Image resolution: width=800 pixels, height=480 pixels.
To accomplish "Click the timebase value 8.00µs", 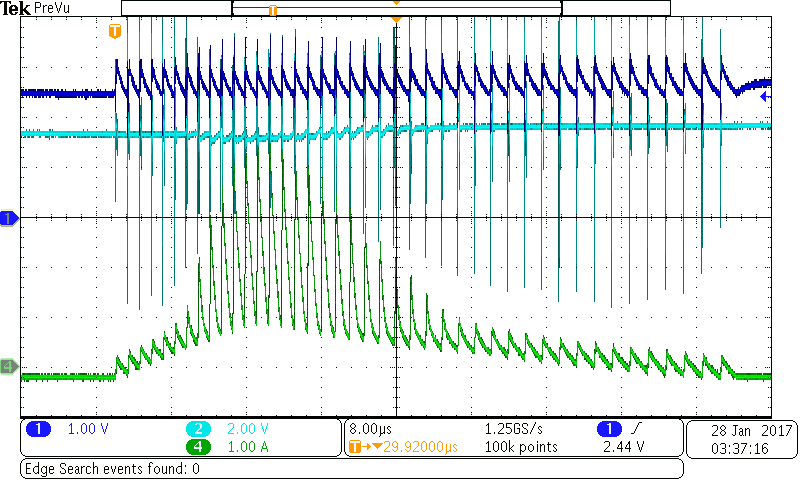I will tap(370, 429).
